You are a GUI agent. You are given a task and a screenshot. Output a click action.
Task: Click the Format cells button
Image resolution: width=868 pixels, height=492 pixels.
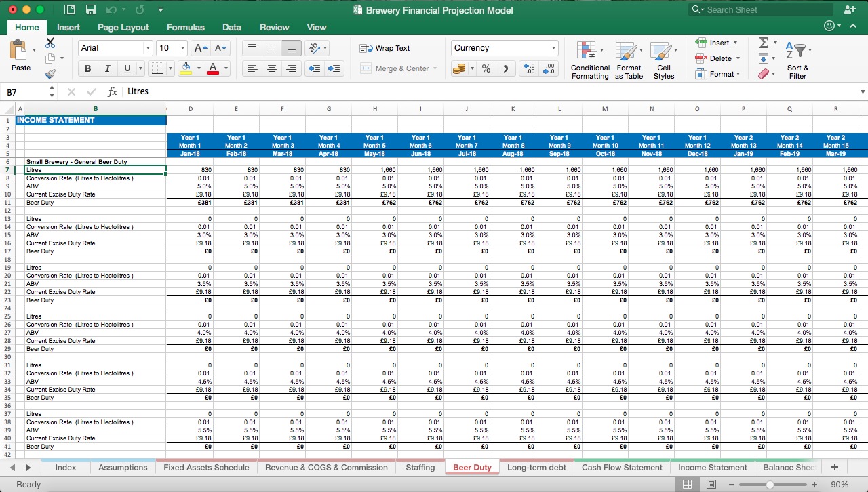pyautogui.click(x=717, y=74)
